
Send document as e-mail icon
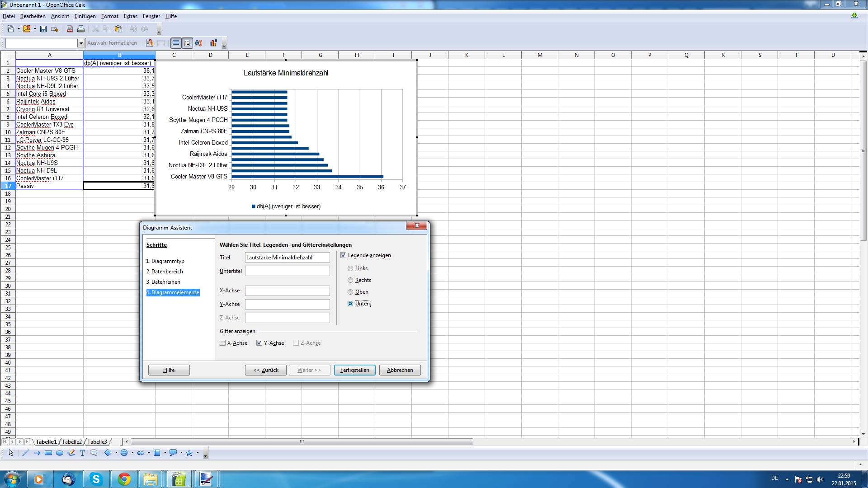(55, 29)
